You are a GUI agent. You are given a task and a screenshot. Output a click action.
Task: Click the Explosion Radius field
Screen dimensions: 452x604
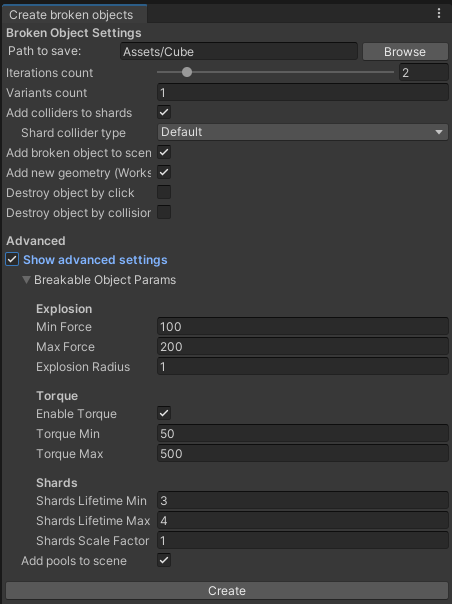[303, 366]
